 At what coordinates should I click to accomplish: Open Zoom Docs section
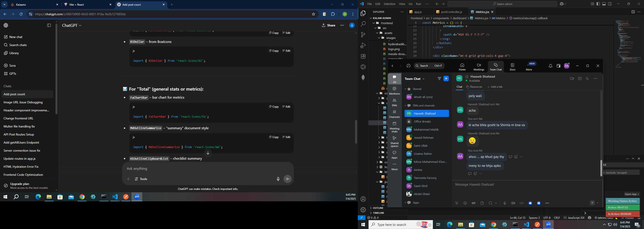513,67
